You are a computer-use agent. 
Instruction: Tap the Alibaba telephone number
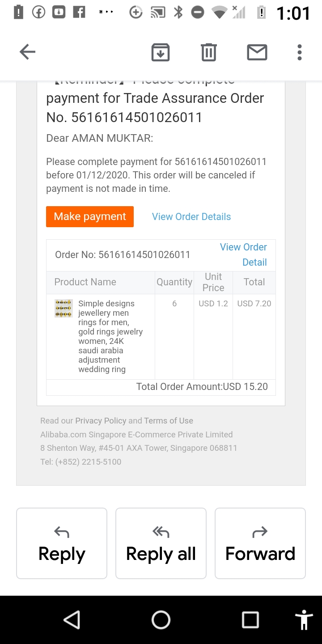tap(89, 462)
